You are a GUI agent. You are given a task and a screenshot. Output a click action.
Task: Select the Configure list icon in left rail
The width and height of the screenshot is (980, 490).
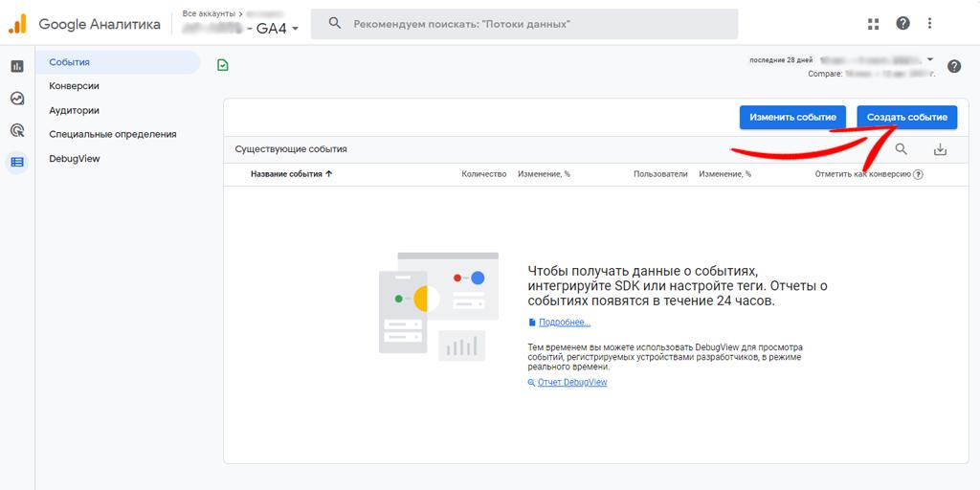point(17,162)
